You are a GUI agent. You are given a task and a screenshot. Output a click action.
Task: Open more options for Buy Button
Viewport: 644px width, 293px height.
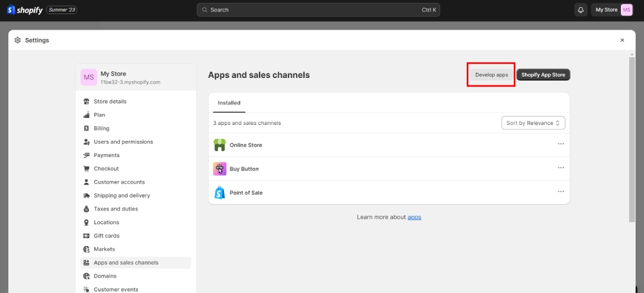561,168
